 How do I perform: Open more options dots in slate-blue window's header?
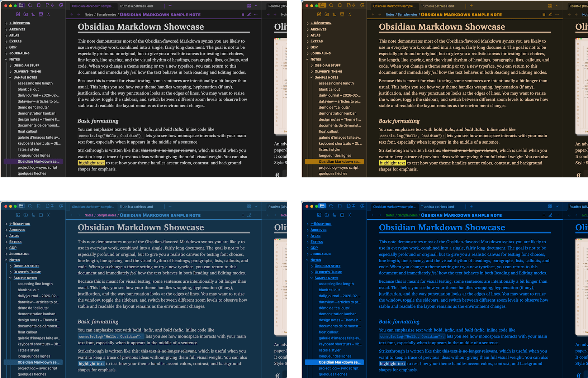click(x=256, y=215)
